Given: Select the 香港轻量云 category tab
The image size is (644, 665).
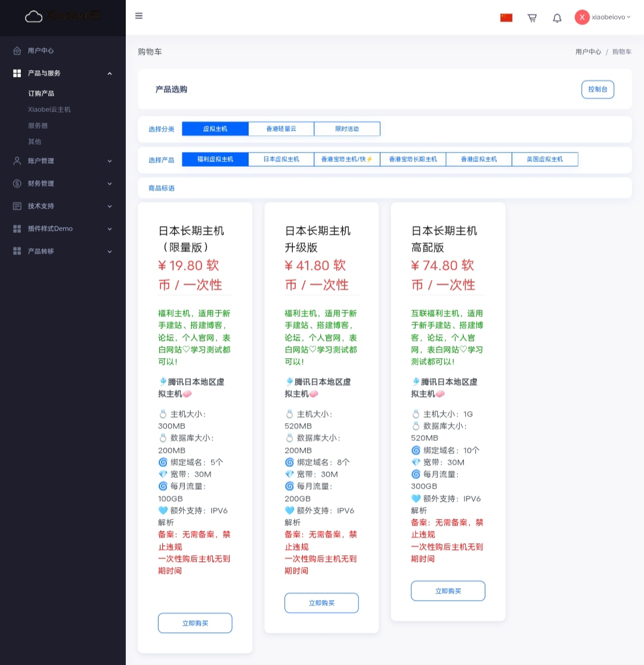Looking at the screenshot, I should pos(281,129).
